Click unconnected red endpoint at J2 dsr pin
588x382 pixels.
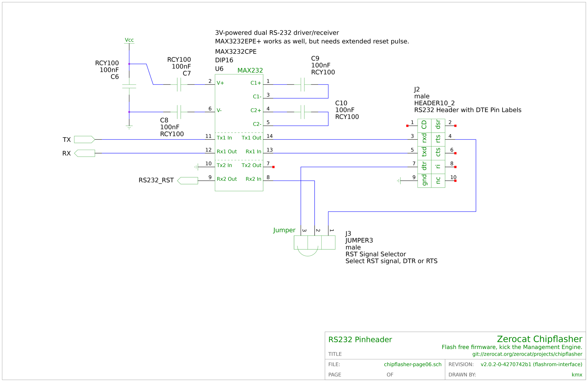point(455,126)
